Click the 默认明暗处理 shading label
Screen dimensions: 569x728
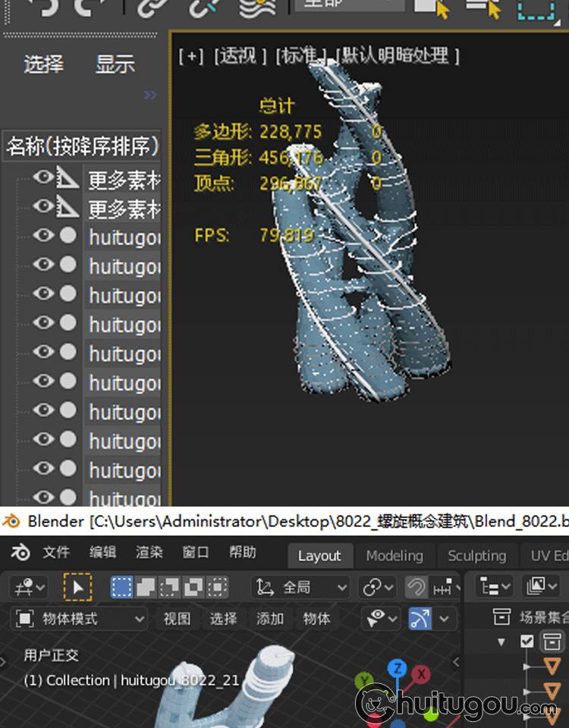tap(398, 56)
